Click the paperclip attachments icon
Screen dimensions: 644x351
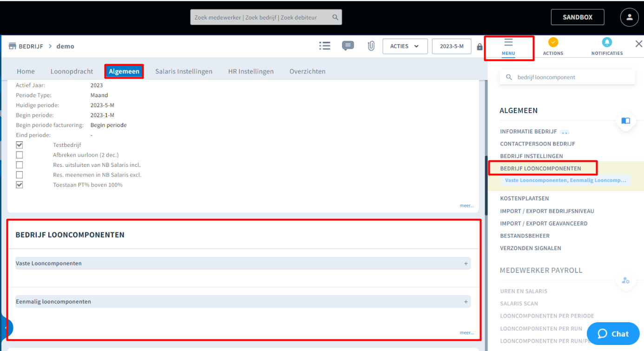click(x=371, y=46)
